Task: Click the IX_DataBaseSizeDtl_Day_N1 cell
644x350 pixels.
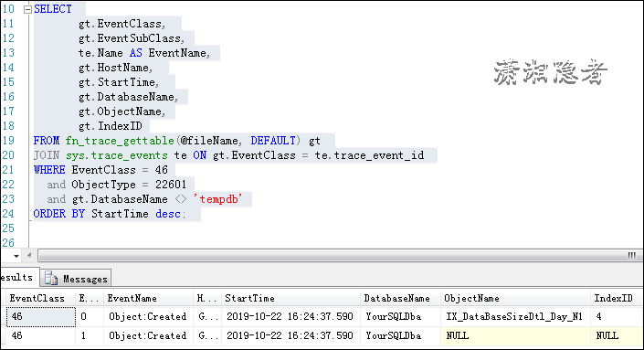Action: [x=514, y=317]
